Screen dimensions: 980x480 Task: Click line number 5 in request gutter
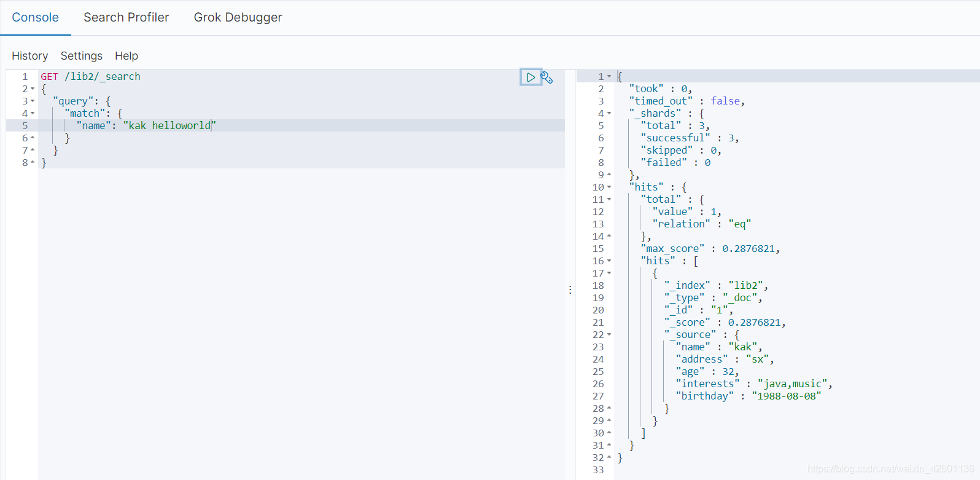25,126
